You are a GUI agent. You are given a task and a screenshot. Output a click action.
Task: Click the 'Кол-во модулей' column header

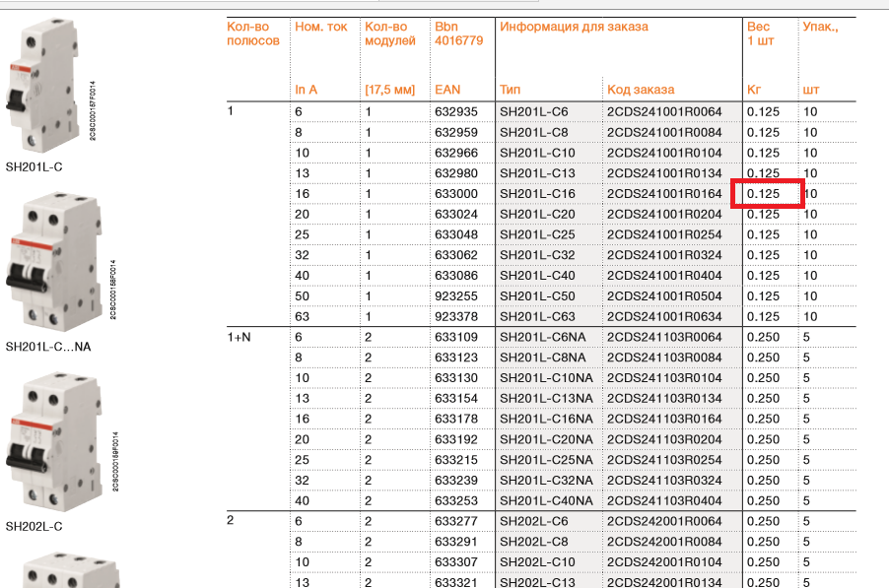[x=390, y=33]
